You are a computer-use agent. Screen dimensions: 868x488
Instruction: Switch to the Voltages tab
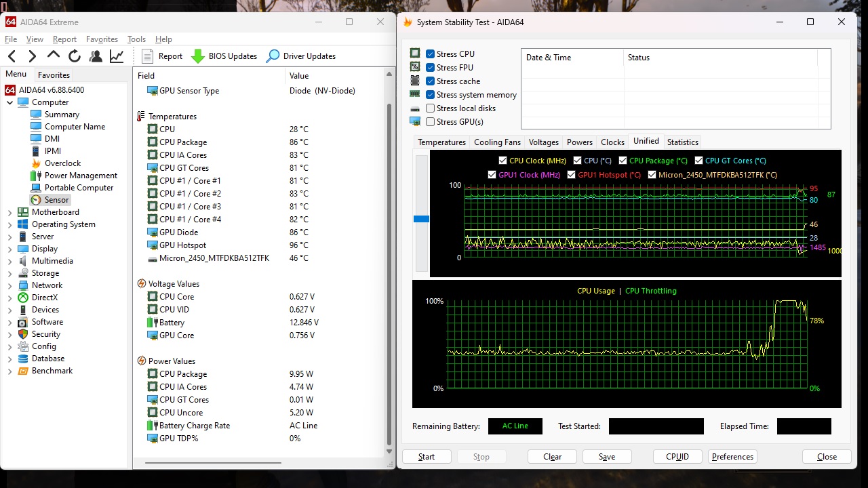coord(544,142)
